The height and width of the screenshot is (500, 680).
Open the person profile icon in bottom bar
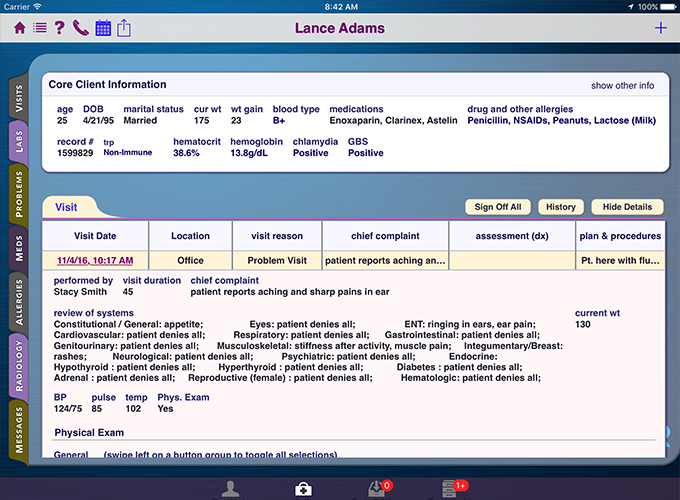pos(230,489)
